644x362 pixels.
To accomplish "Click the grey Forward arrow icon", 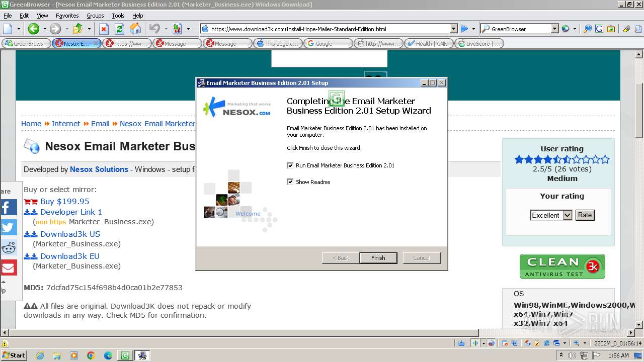I will tap(55, 29).
